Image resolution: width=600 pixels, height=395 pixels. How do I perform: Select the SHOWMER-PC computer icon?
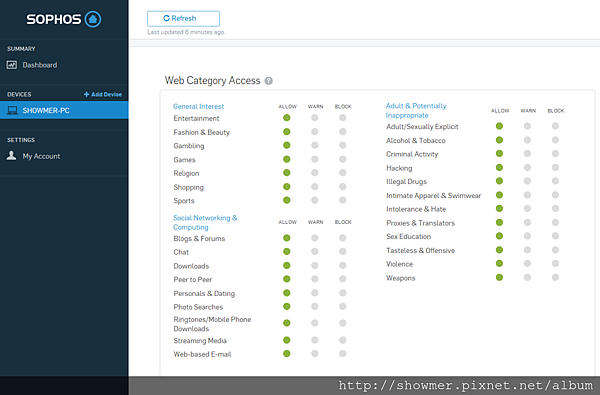12,111
